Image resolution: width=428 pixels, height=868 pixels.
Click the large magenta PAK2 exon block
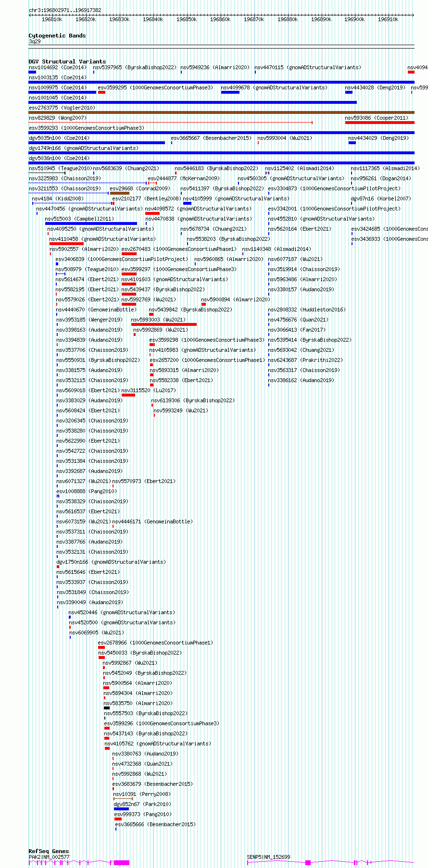pyautogui.click(x=122, y=863)
